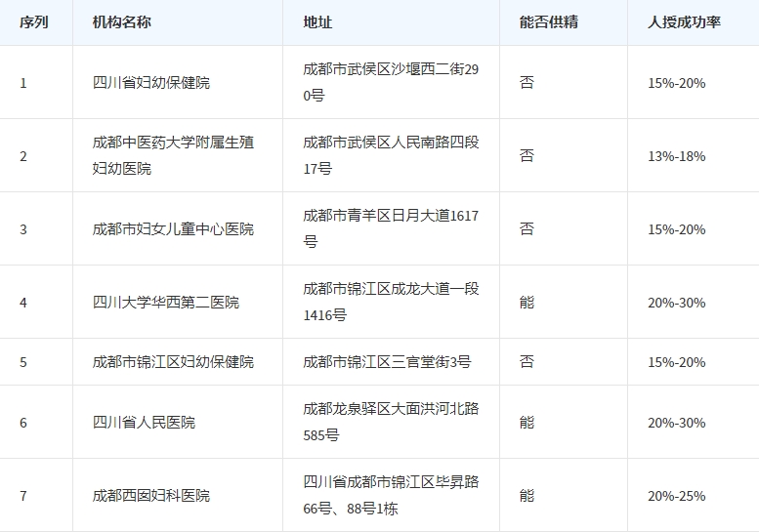Click the 序列 column header

tap(34, 22)
